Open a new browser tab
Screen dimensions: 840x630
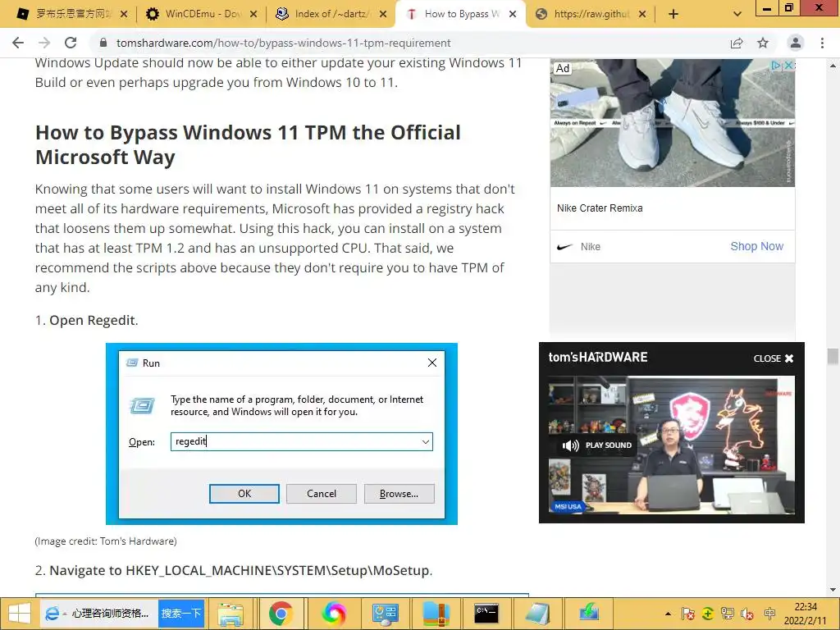[x=673, y=14]
